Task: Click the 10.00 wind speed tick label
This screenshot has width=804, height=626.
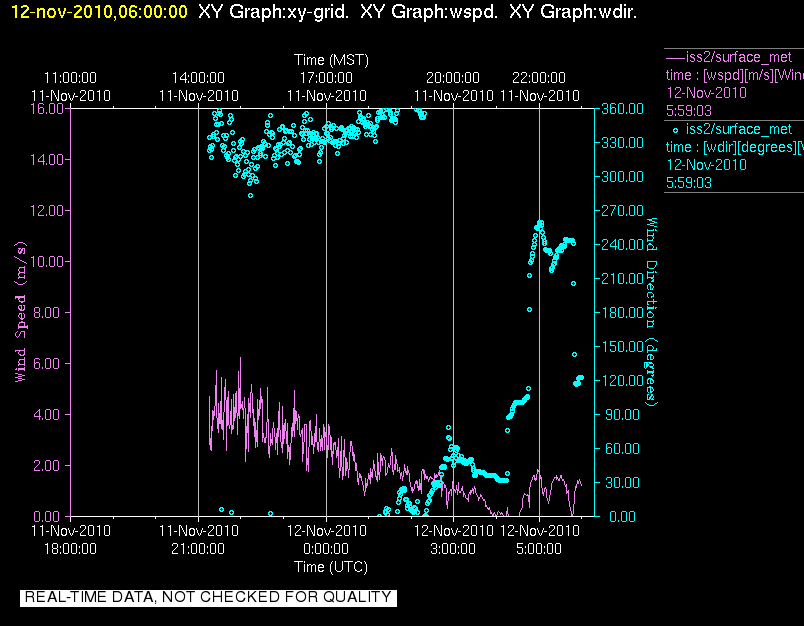Action: [47, 261]
